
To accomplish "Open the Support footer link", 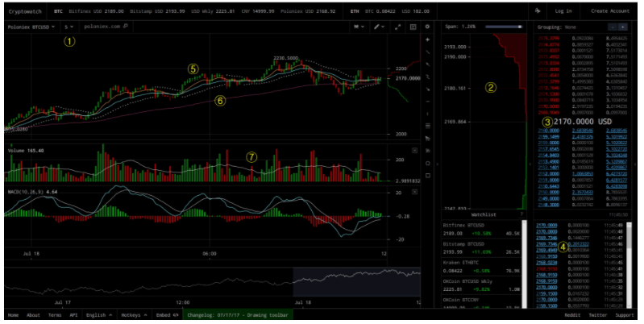I will [x=625, y=315].
